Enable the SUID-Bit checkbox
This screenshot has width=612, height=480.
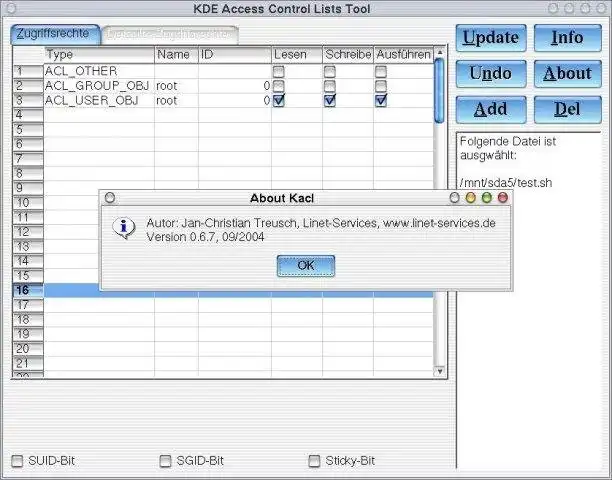17,461
